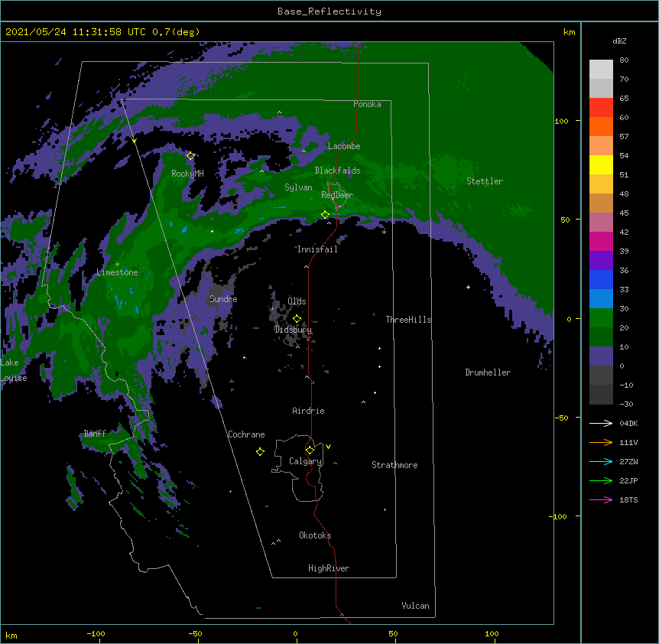659x644 pixels.
Task: Select the yellow diamond marker inside Calgary outline
Action: pos(310,450)
